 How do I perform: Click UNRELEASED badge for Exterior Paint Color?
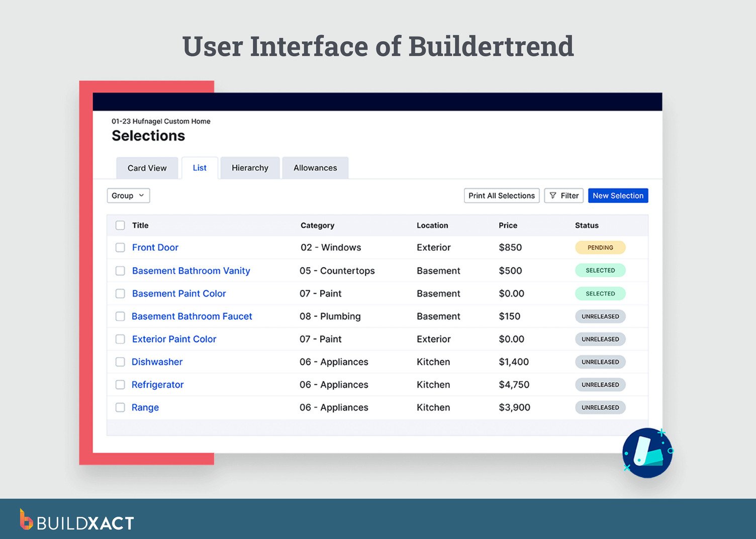tap(600, 339)
